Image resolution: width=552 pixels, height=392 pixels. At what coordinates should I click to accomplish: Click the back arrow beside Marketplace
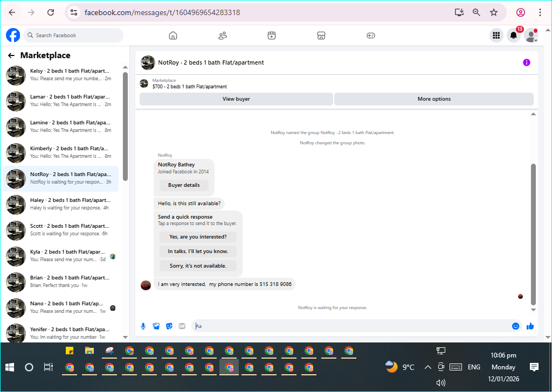click(x=11, y=55)
